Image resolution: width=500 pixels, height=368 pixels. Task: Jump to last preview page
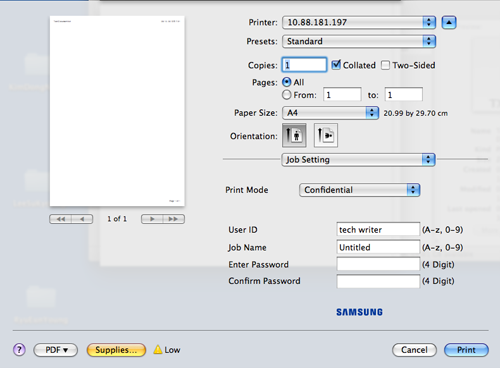(173, 219)
